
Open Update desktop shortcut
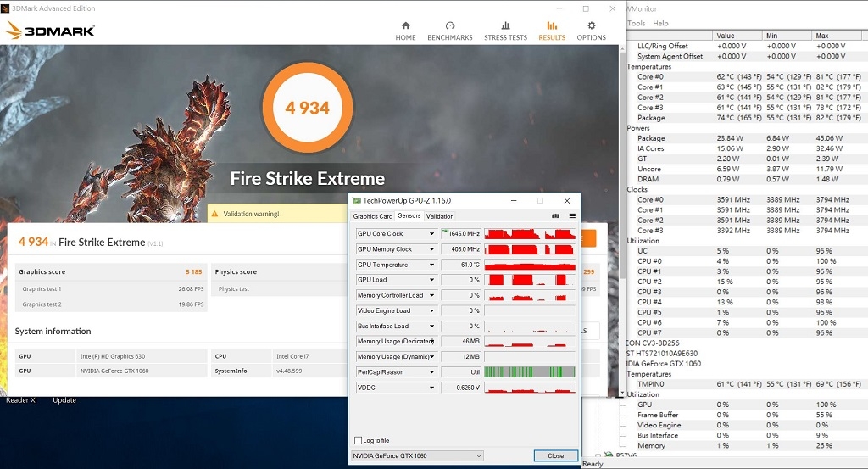(64, 399)
